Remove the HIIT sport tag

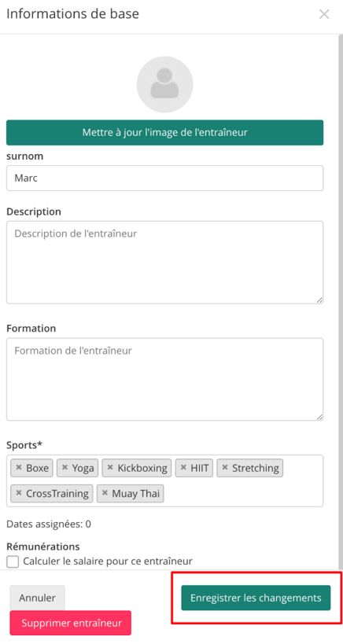183,467
